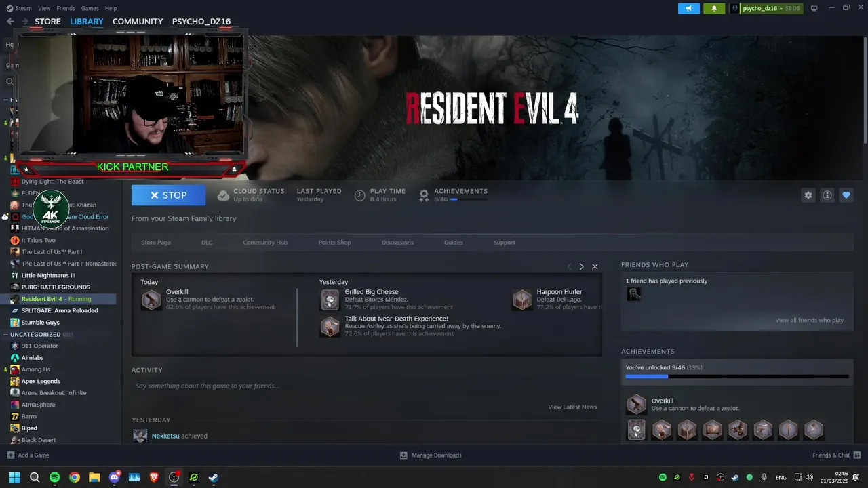Open game settings gear button
Image resolution: width=868 pixels, height=488 pixels.
808,195
